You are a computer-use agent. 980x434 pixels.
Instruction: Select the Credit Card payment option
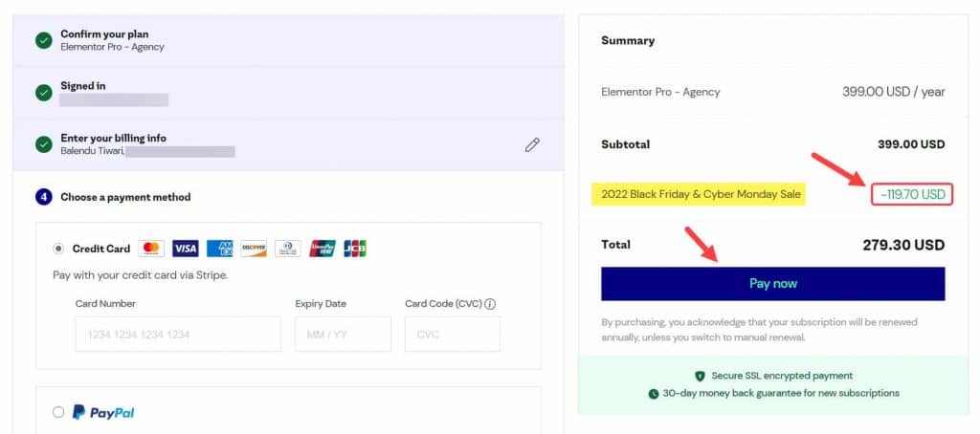point(59,249)
